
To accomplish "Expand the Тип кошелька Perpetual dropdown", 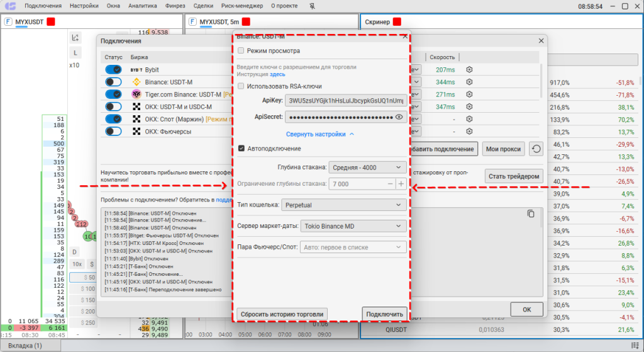I will (x=343, y=205).
